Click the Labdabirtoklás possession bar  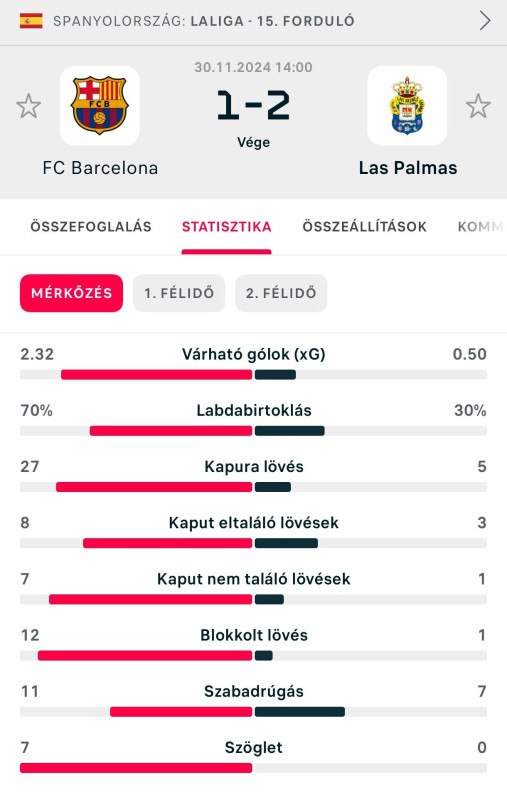(254, 431)
